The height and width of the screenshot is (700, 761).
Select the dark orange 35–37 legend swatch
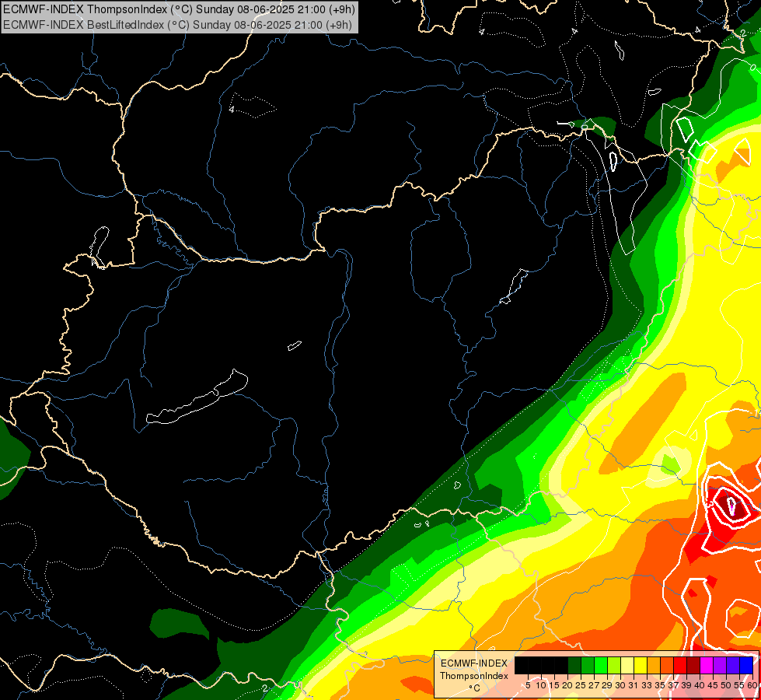(667, 665)
